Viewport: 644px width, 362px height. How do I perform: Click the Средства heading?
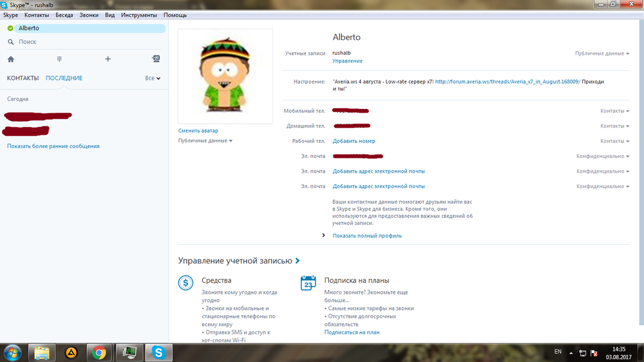tap(216, 281)
